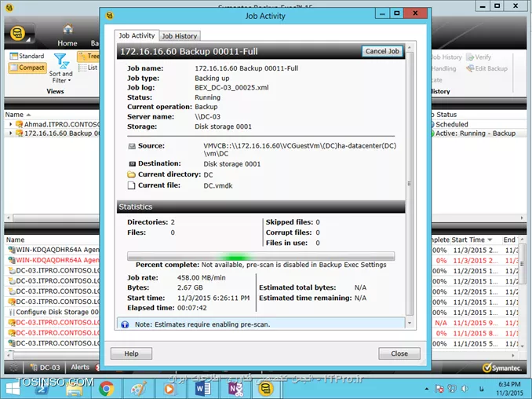532x399 pixels.
Task: Click the Scheduled status in main window
Action: point(452,124)
